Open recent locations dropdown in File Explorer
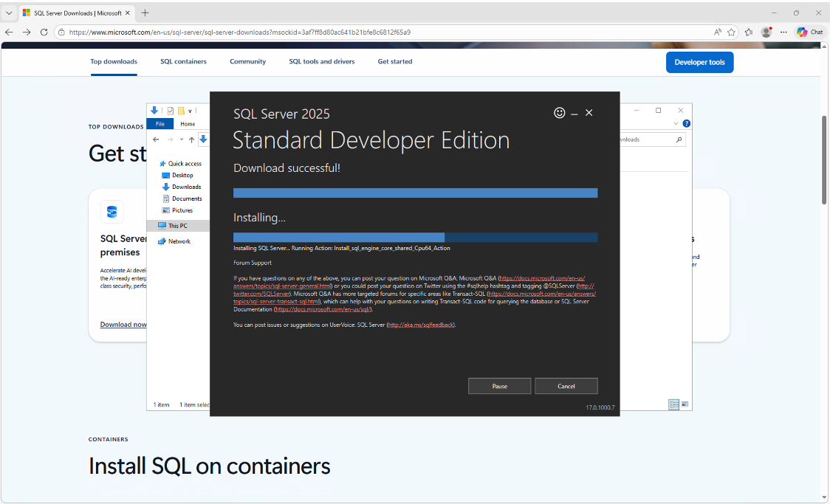This screenshot has width=830, height=504. coord(182,139)
